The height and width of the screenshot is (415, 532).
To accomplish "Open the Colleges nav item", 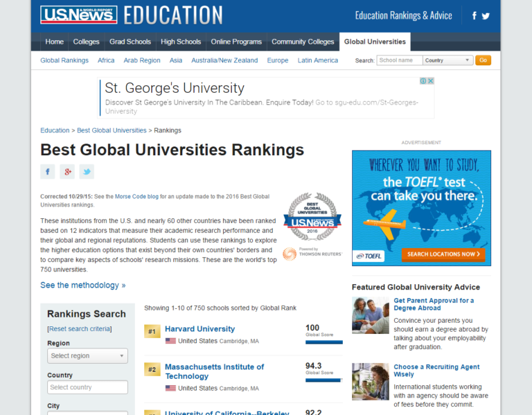I will click(x=86, y=42).
